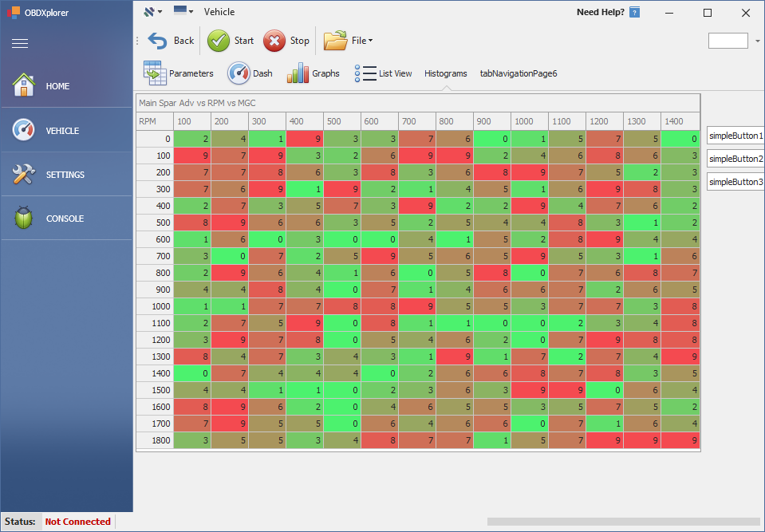Click the toolbar drag grip handle
This screenshot has width=765, height=532.
[137, 41]
